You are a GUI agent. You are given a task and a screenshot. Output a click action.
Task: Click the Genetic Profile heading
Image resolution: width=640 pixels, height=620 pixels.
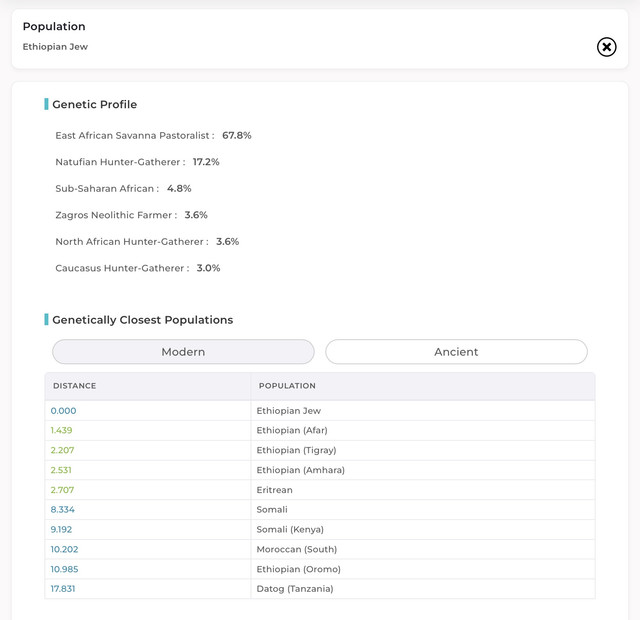[x=95, y=104]
